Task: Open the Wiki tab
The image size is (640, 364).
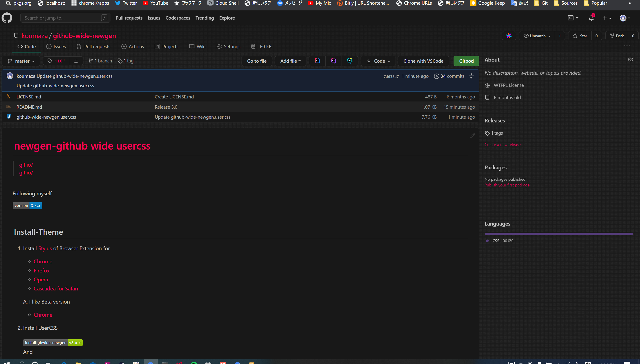Action: (197, 46)
